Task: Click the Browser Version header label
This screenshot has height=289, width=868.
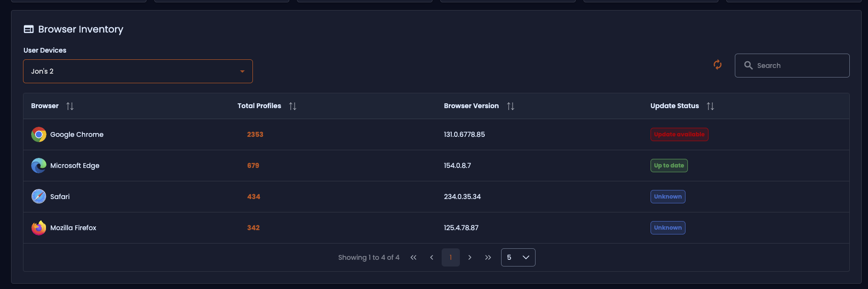Action: point(471,106)
